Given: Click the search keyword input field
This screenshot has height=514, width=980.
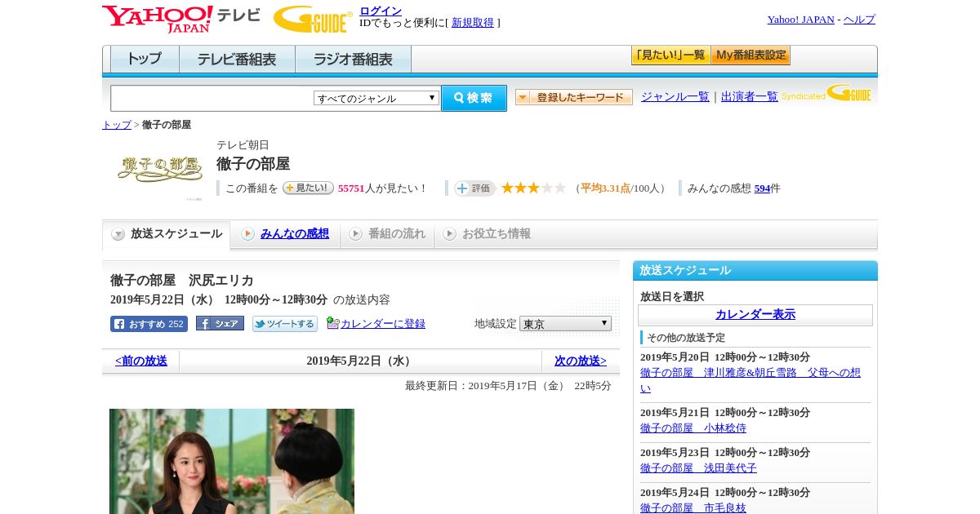Looking at the screenshot, I should click(212, 98).
